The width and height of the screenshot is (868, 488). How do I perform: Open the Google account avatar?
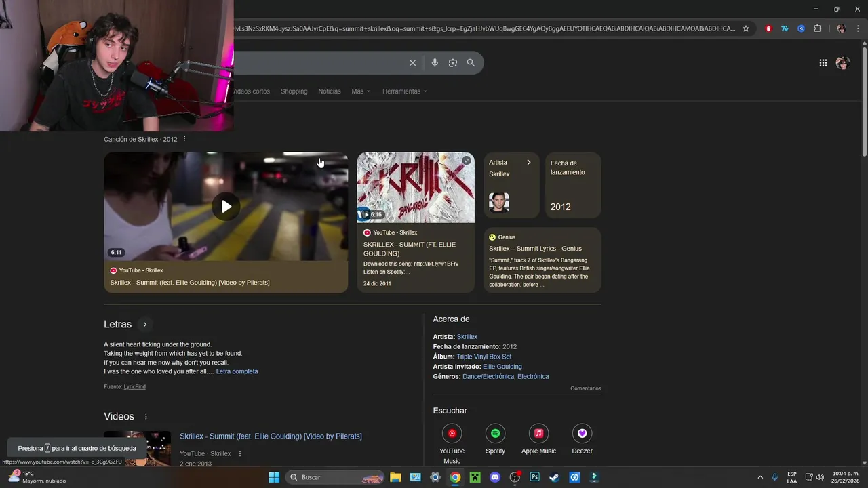(843, 63)
